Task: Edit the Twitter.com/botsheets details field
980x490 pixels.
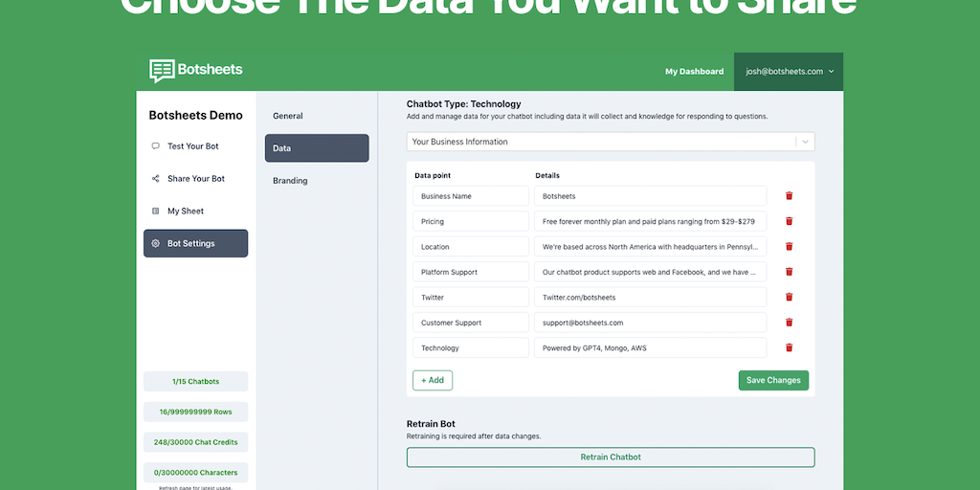Action: click(650, 297)
